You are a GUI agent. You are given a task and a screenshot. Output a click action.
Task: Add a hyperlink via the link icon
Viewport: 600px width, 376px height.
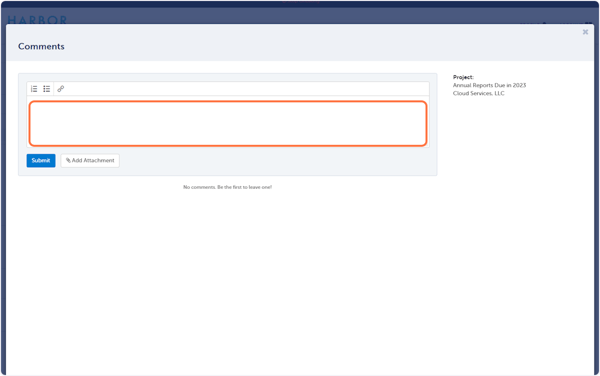[x=60, y=89]
